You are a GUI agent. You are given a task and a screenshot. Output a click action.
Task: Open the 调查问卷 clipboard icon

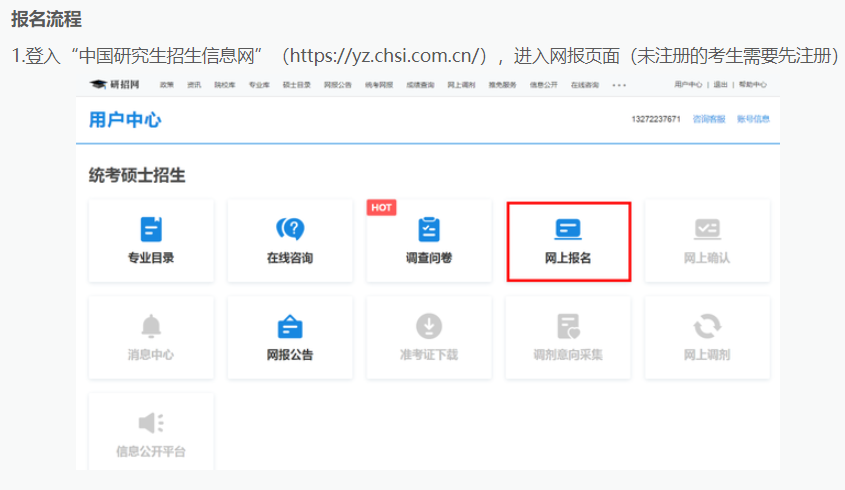(429, 229)
